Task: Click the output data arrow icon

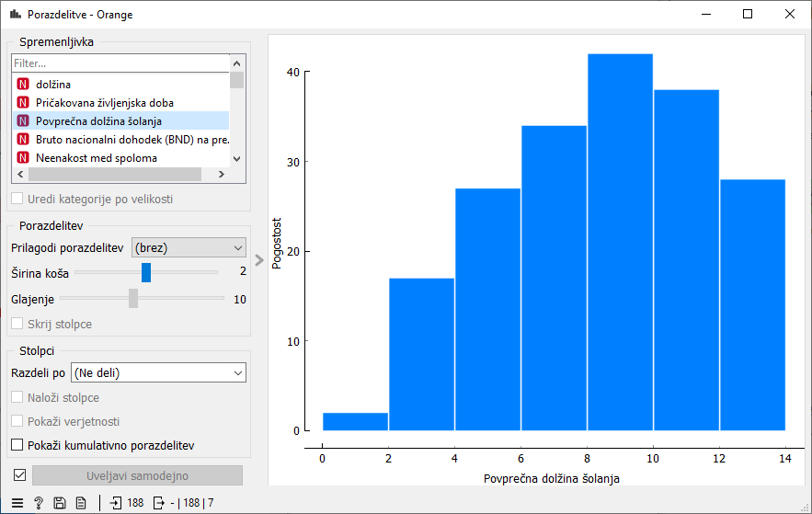Action: 159,503
